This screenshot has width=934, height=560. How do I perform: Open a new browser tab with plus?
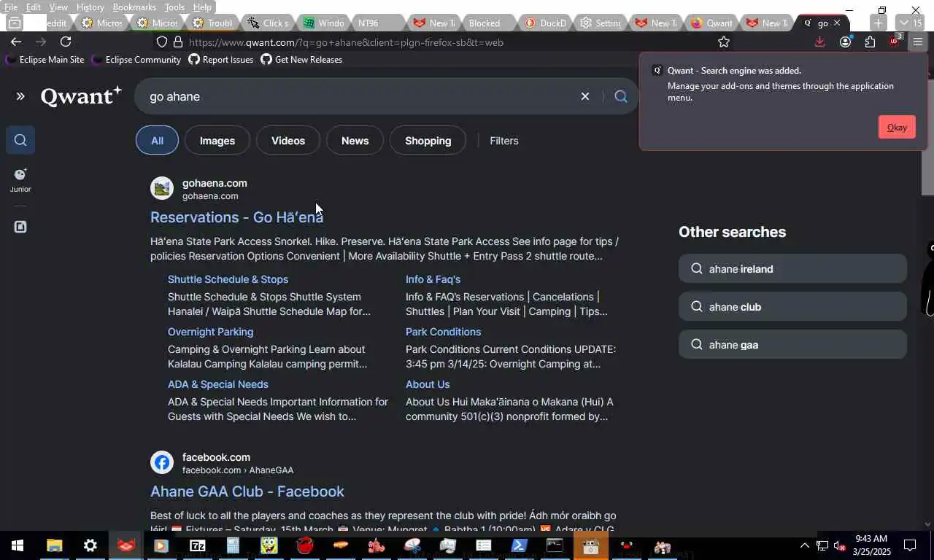click(878, 23)
